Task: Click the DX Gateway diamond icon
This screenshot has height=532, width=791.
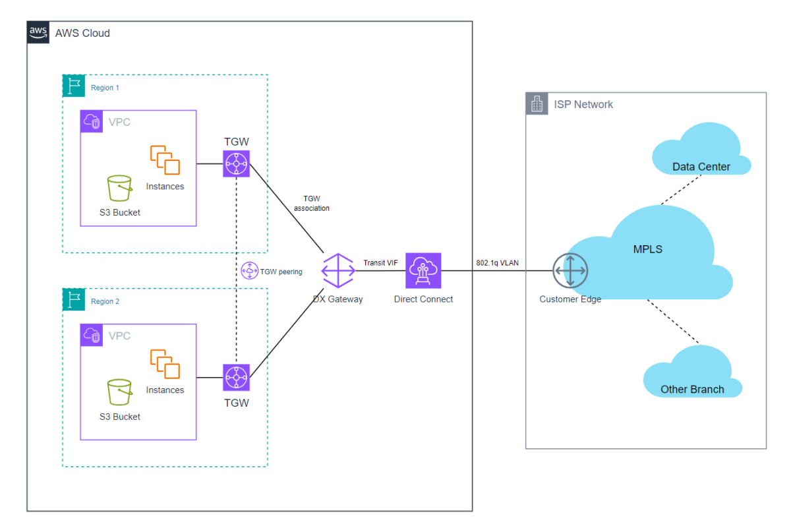Action: [x=338, y=270]
